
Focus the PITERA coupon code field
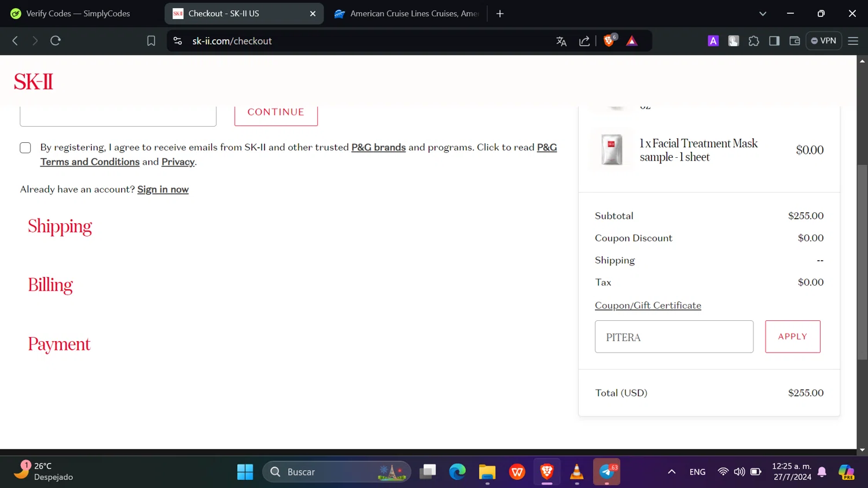[x=674, y=337]
